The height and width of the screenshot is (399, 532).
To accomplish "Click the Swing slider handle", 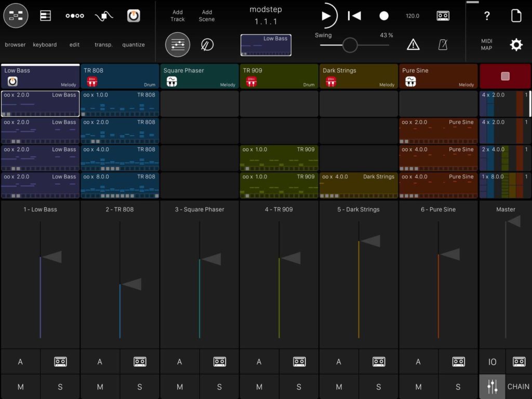I will (350, 45).
